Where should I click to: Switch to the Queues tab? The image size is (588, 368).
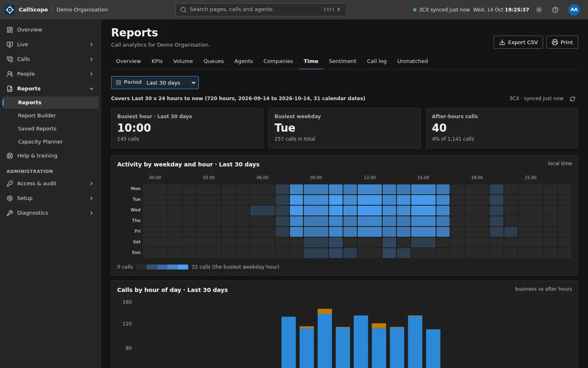pos(214,61)
